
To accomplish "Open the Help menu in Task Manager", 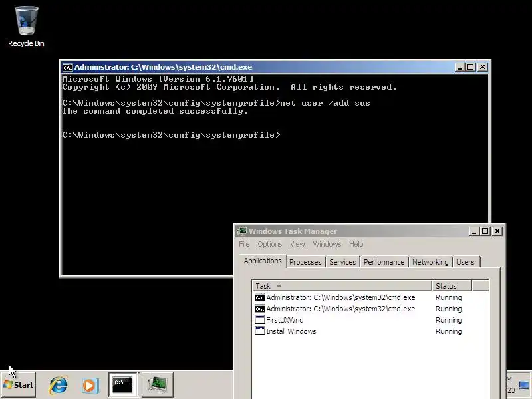I will tap(356, 244).
